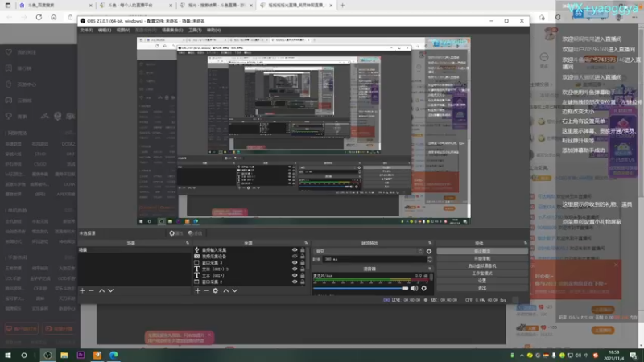644x362 pixels.
Task: Open the audio mixer track settings gear
Action: point(424,288)
